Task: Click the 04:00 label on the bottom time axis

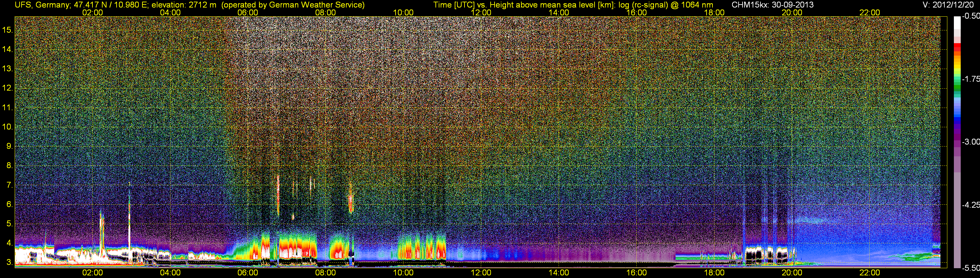Action: [170, 273]
